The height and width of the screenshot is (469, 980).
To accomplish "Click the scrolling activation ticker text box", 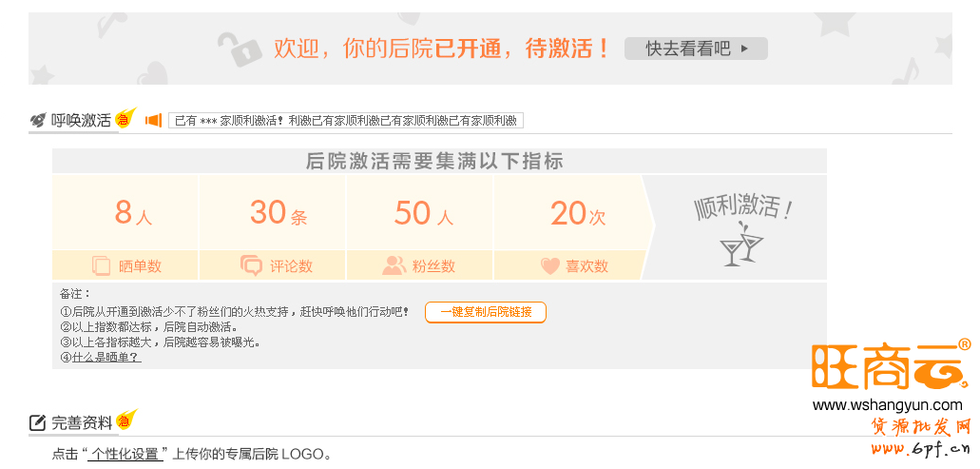I will pyautogui.click(x=346, y=121).
